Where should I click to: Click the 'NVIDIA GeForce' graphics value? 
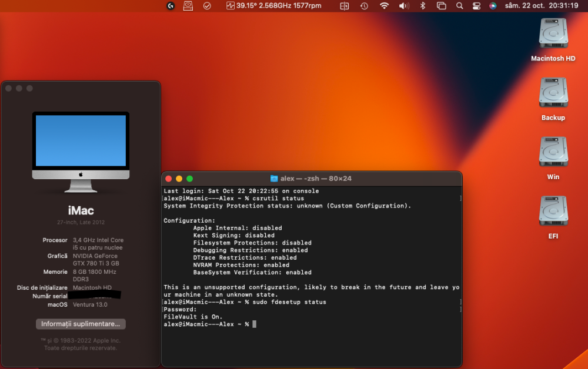(x=95, y=256)
